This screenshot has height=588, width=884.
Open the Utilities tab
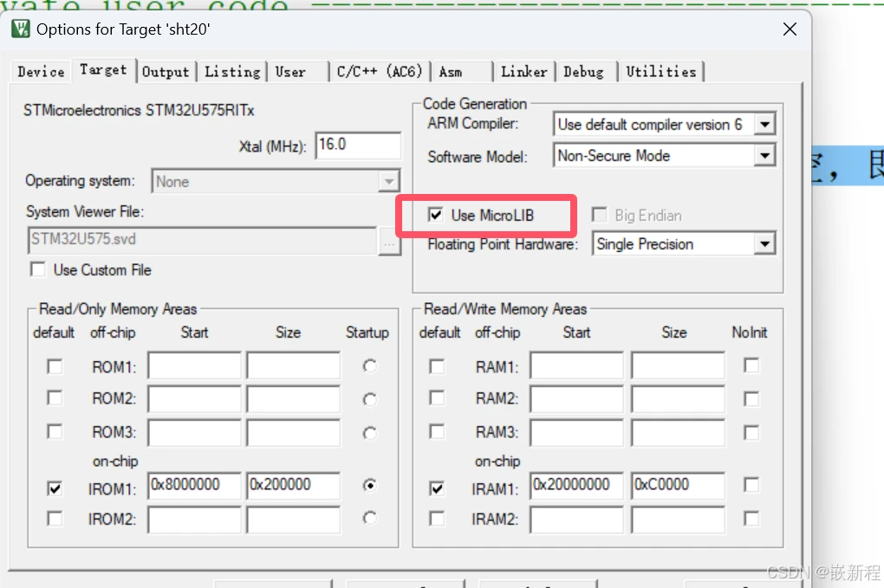tap(661, 72)
